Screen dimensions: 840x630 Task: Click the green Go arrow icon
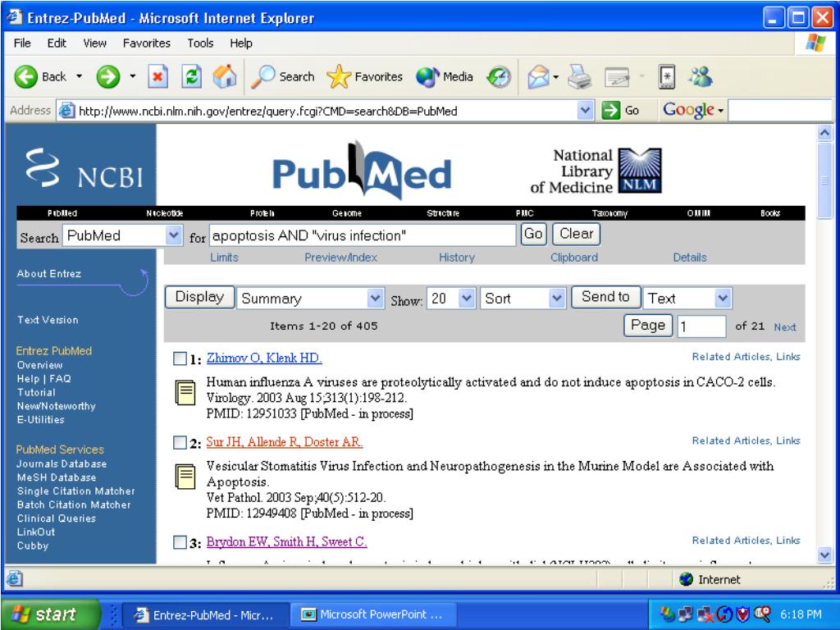coord(610,111)
